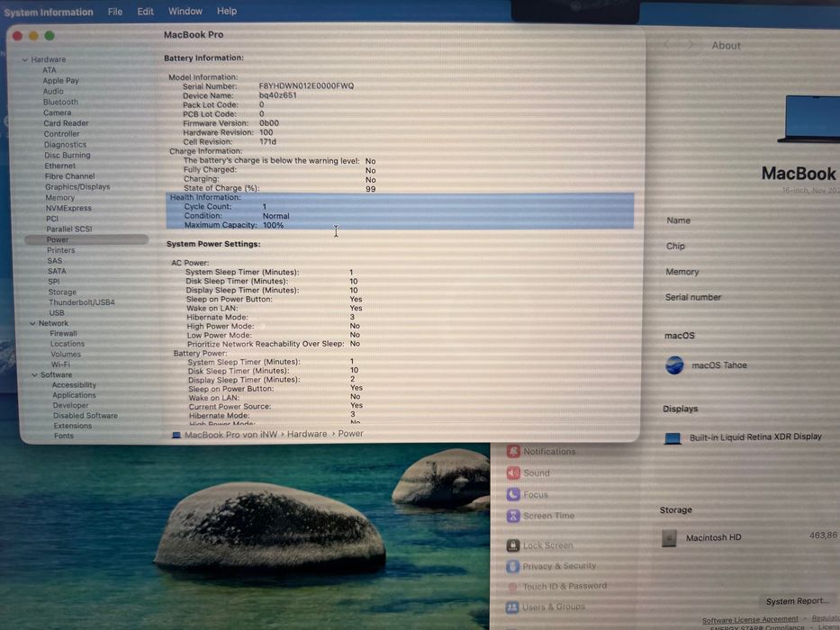Select Controller in the sidebar
840x630 pixels.
(61, 134)
